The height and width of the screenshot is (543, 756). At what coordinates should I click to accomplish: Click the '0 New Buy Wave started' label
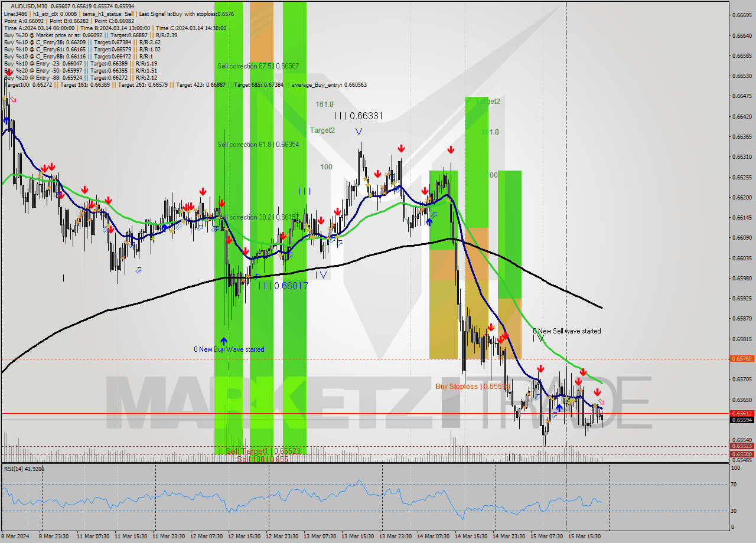[x=229, y=349]
